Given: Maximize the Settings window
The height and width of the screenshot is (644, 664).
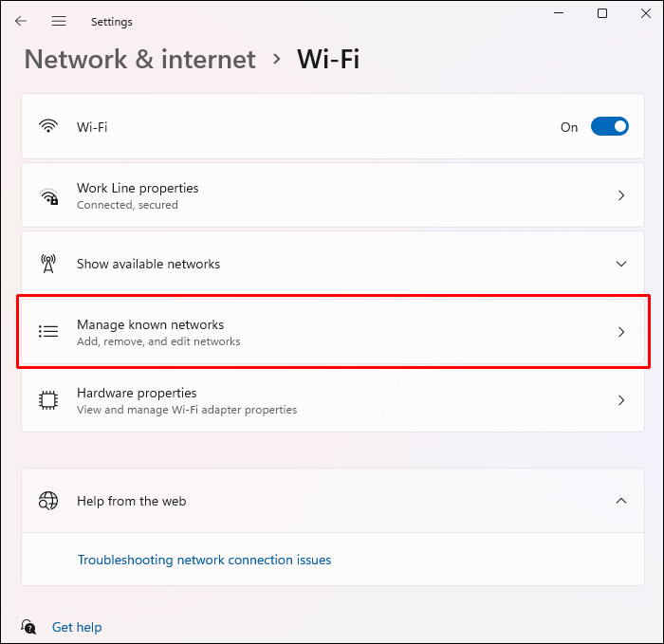Looking at the screenshot, I should pos(602,13).
